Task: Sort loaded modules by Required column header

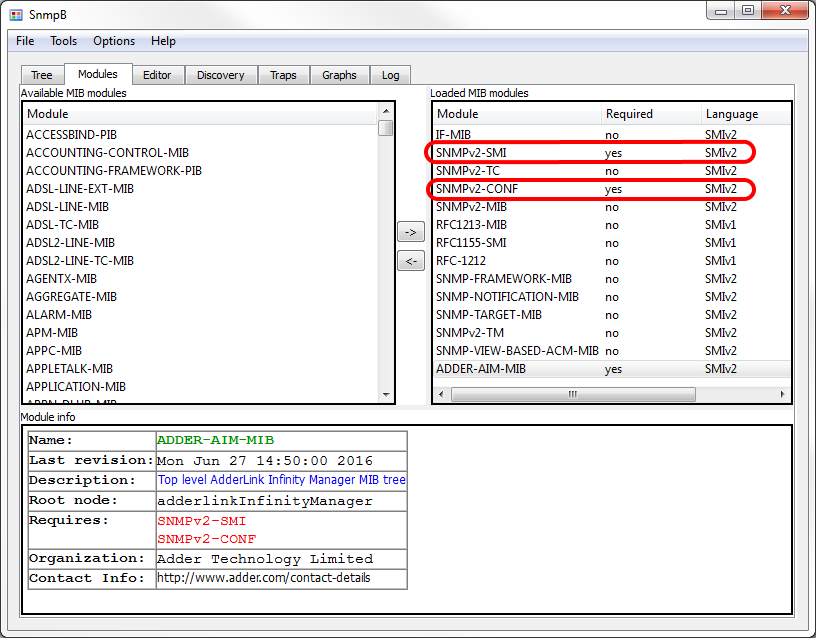Action: tap(651, 114)
